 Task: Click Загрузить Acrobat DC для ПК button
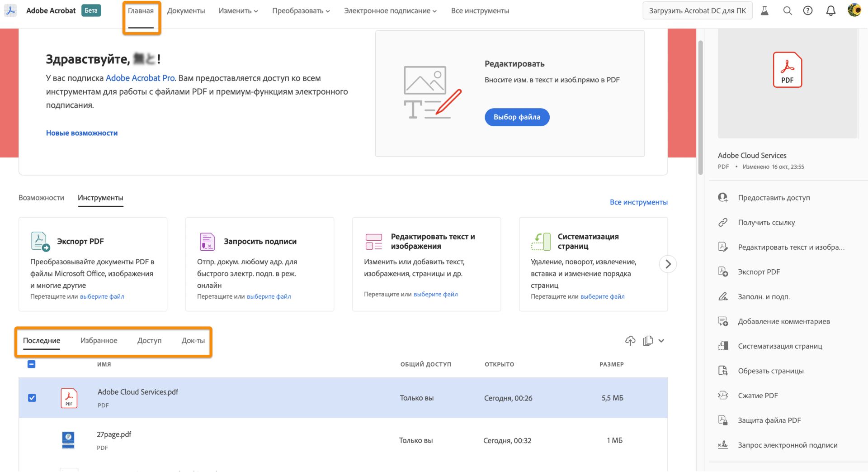point(698,11)
